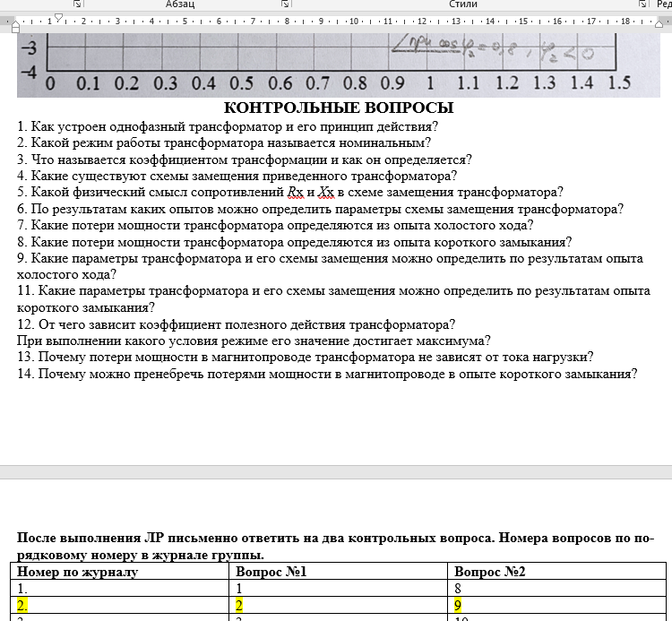The height and width of the screenshot is (621, 672).
Task: Click the Абзац group label
Action: 180,4
